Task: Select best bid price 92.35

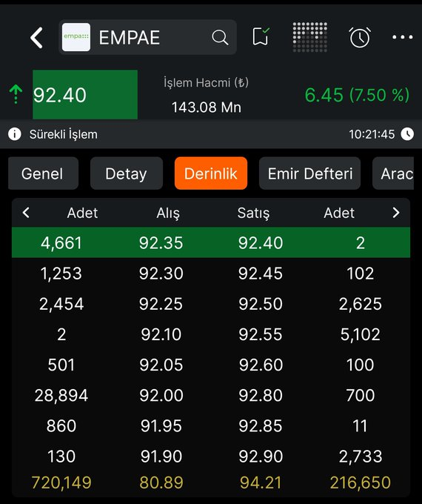Action: 161,242
